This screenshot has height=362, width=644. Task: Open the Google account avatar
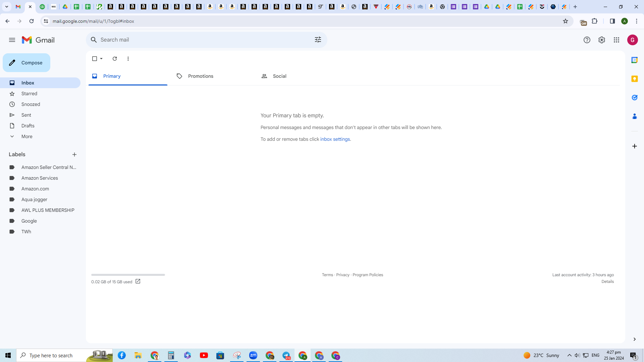(633, 40)
